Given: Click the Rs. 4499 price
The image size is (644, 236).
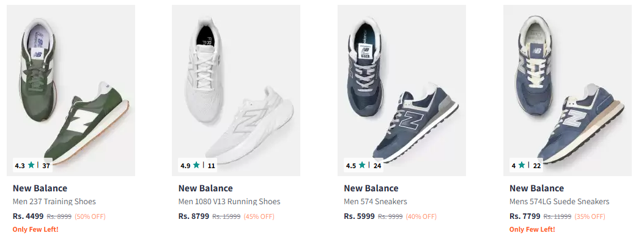Looking at the screenshot, I should click(x=28, y=216).
